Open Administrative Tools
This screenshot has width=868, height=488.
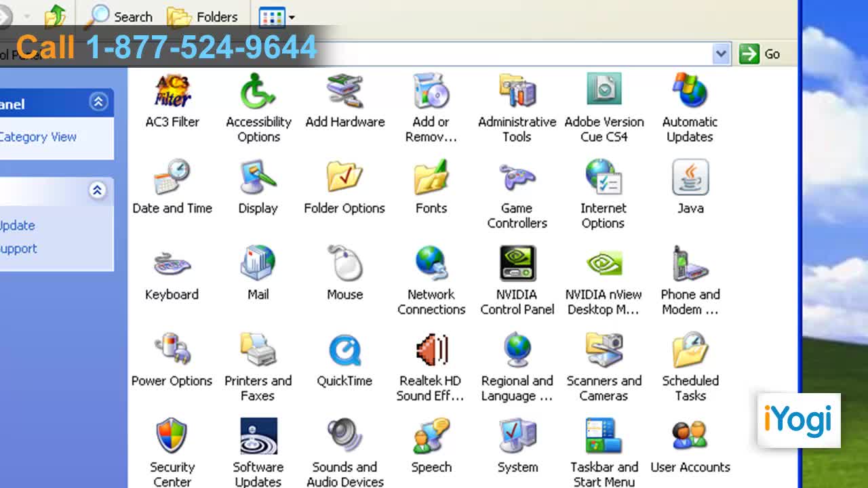pyautogui.click(x=517, y=108)
